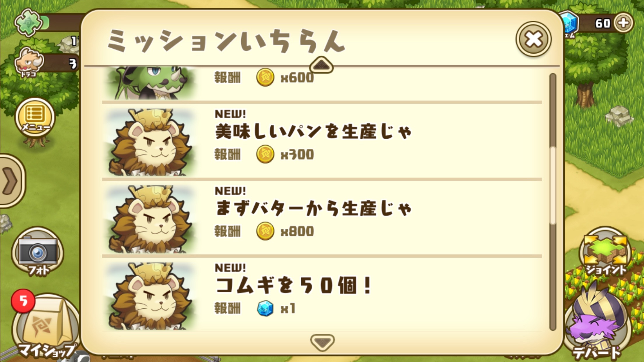Open the メニュー menu icon
The image size is (644, 362).
(35, 117)
